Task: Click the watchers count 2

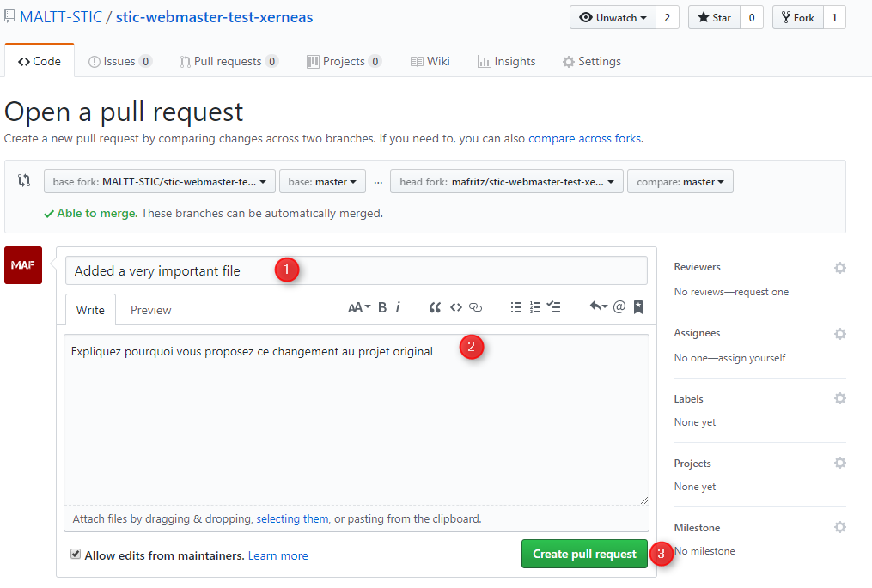Action: pyautogui.click(x=668, y=17)
